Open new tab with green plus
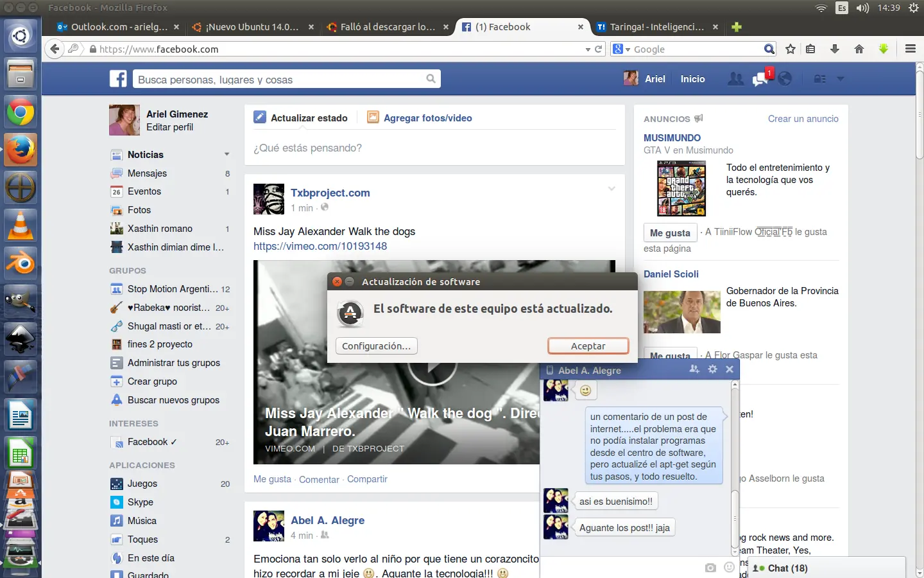 coord(737,27)
